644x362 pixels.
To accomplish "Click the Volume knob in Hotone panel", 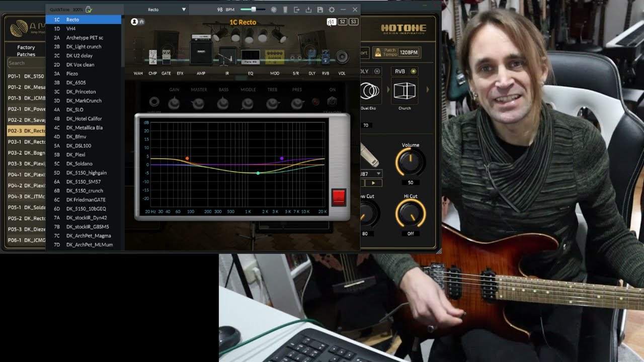I will [x=411, y=162].
